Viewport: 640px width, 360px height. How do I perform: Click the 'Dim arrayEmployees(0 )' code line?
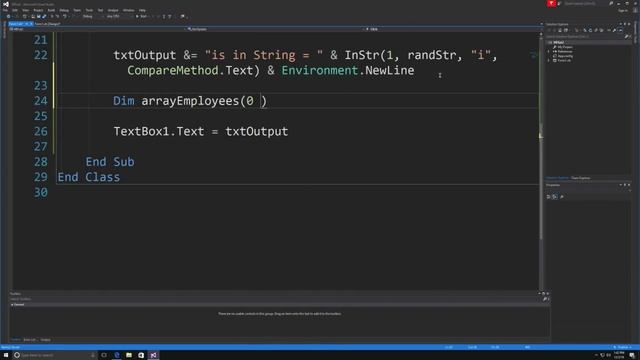(x=190, y=101)
